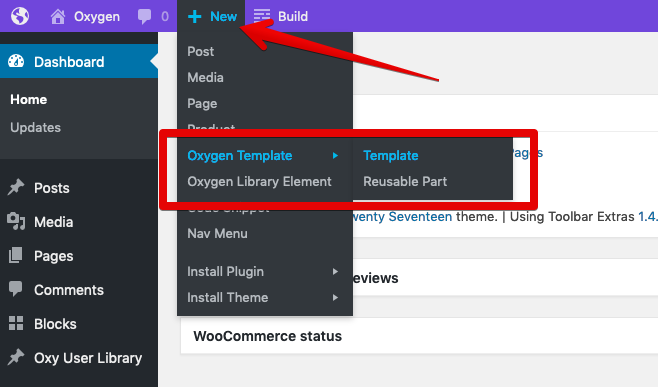
Task: Click the Blocks grid icon
Action: click(x=16, y=323)
